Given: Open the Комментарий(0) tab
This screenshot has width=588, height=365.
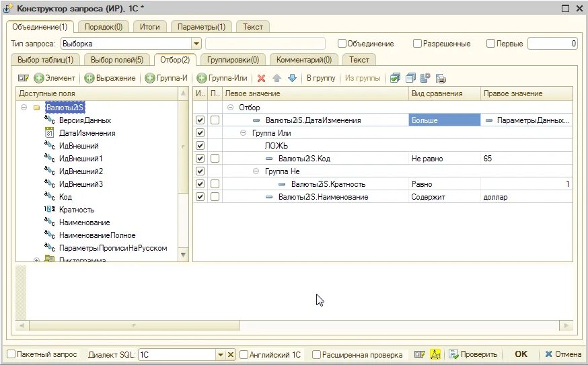Looking at the screenshot, I should coord(303,60).
